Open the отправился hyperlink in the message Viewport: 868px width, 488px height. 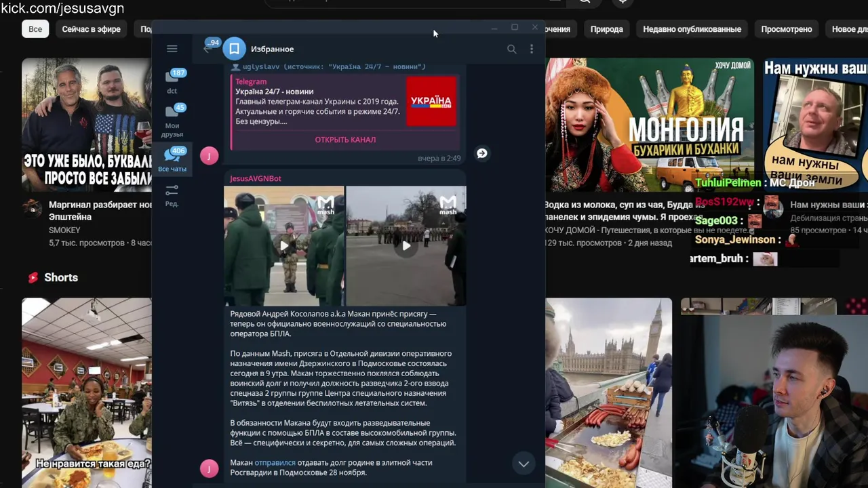275,463
